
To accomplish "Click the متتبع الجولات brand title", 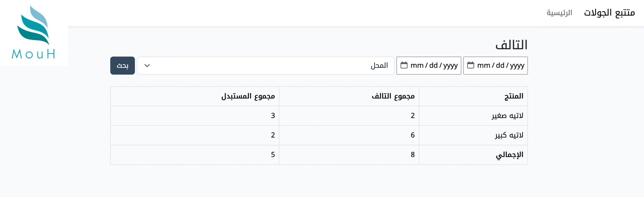I will click(609, 13).
